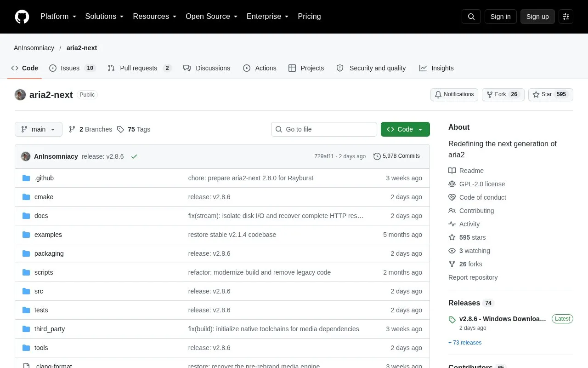Switch to the Insights tab

pos(436,68)
